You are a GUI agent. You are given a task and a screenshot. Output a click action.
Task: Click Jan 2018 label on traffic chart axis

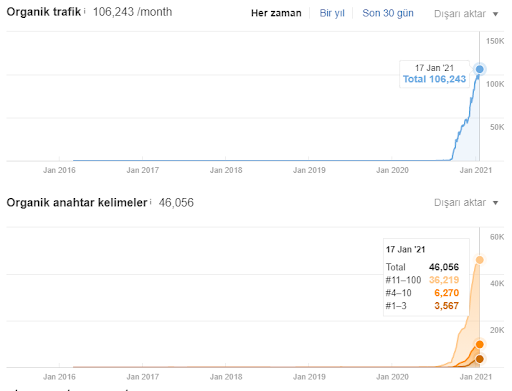[x=226, y=170]
